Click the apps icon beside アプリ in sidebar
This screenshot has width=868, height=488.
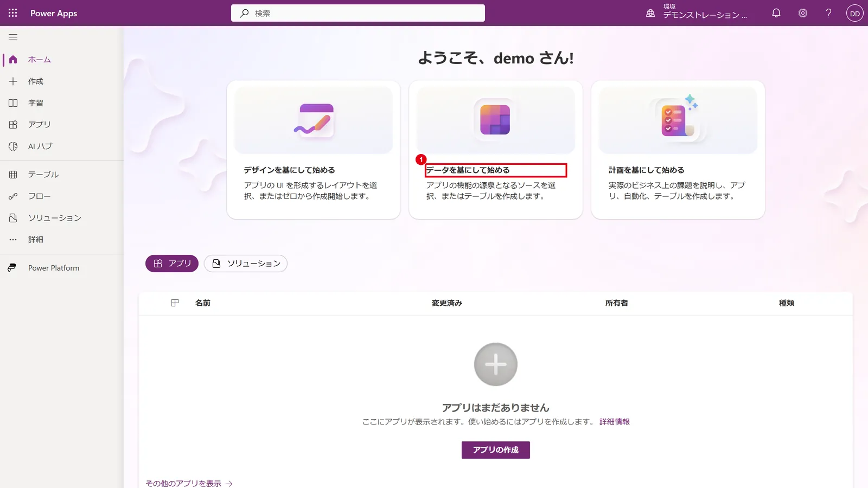(x=13, y=125)
